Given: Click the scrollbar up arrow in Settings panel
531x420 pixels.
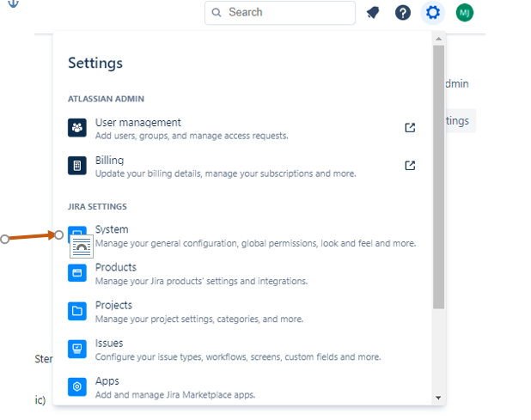Looking at the screenshot, I should [438, 39].
